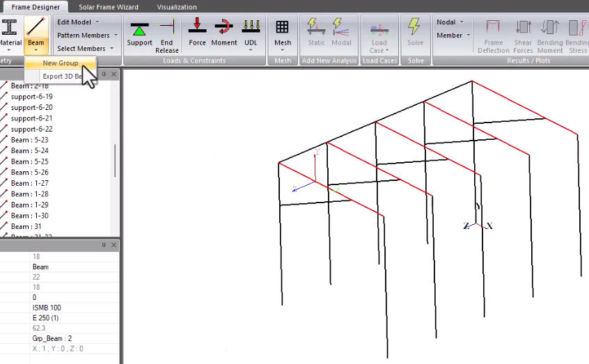
Task: Switch to the Frame Designer tab
Action: point(36,7)
